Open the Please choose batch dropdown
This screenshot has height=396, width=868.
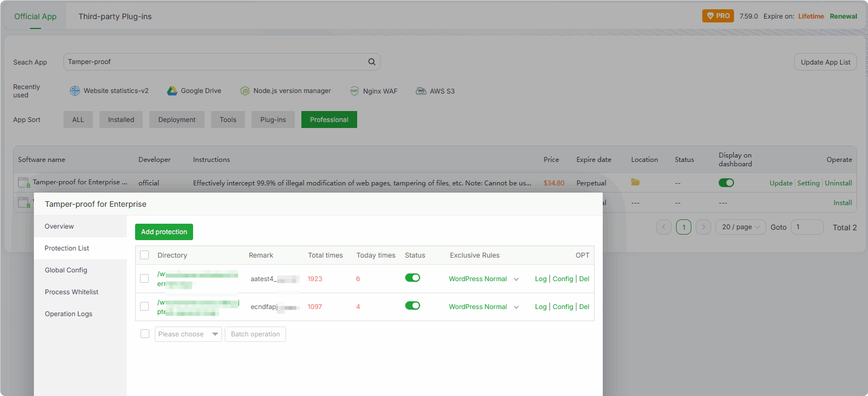tap(188, 334)
